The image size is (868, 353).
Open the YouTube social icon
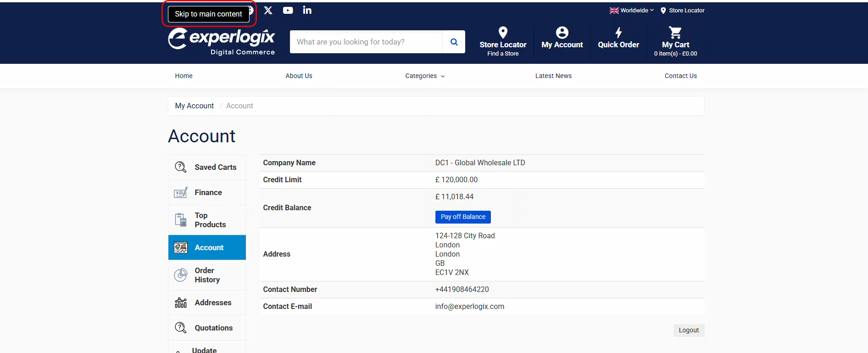(288, 10)
